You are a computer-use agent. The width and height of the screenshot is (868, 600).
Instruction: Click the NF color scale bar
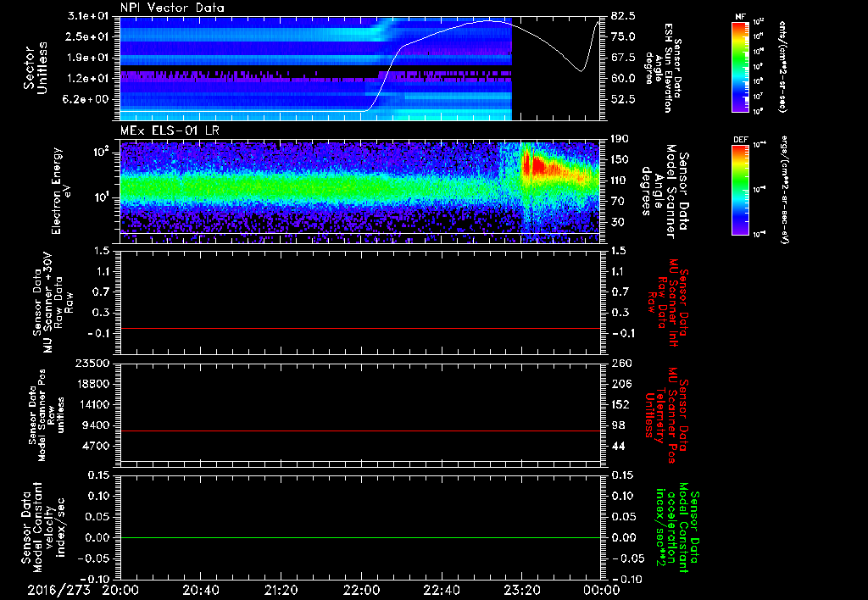click(741, 67)
